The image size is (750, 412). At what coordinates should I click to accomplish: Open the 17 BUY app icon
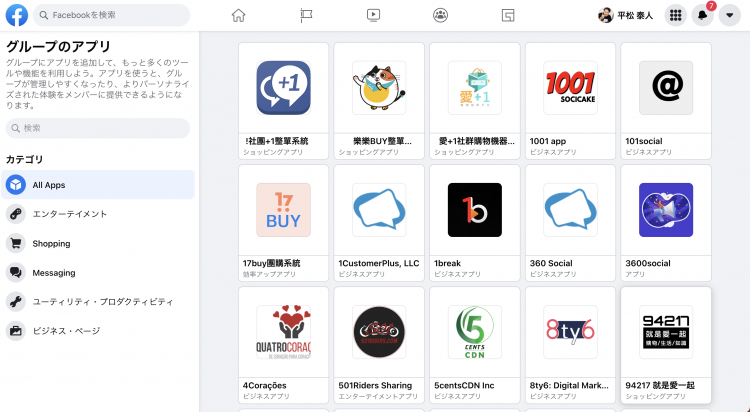click(283, 210)
